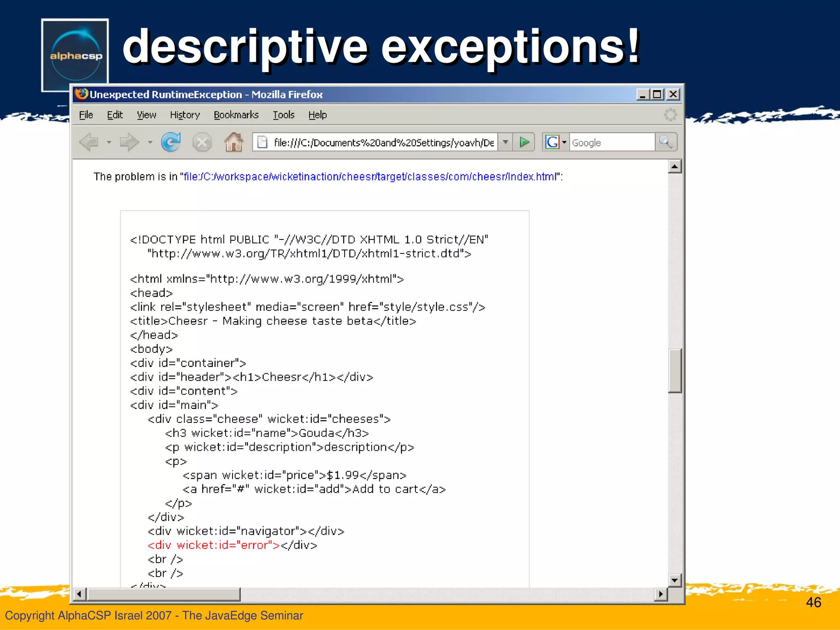This screenshot has width=840, height=630.
Task: Click the horizontal scrollbar right arrow
Action: coord(660,594)
